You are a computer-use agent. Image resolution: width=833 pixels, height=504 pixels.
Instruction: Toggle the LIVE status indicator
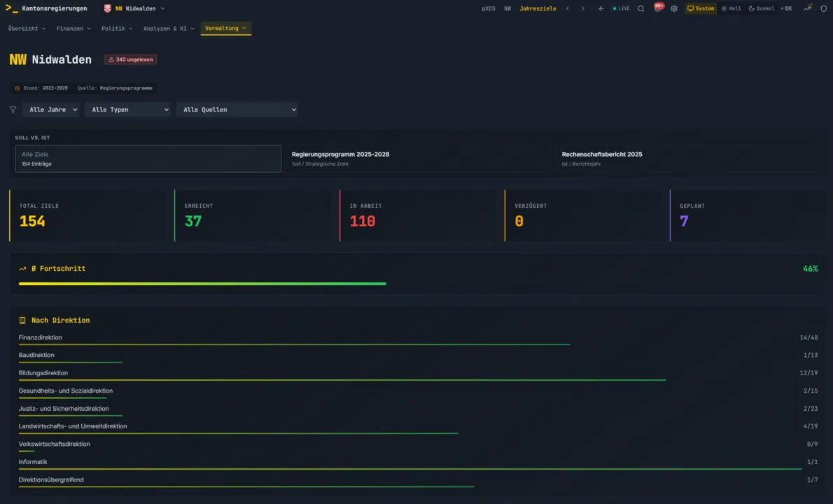(x=621, y=8)
